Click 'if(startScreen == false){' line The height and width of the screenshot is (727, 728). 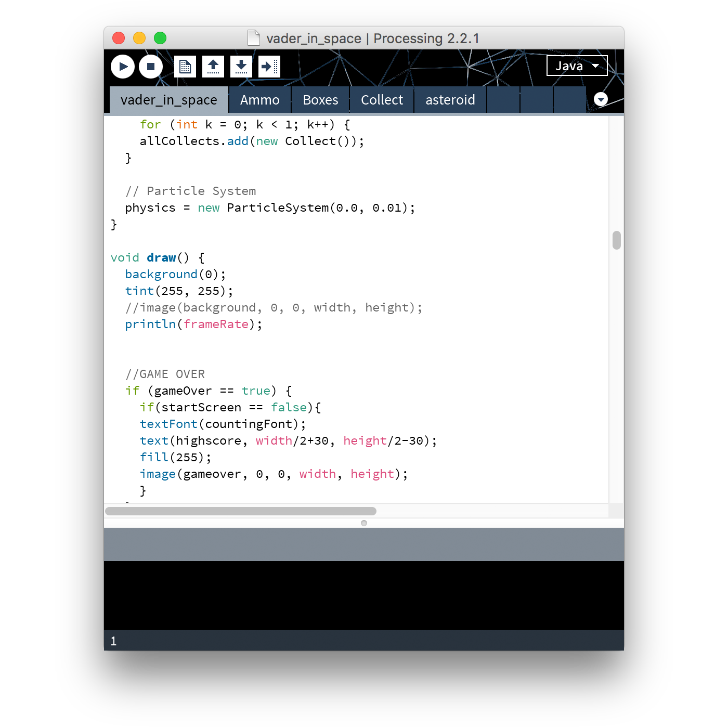231,408
